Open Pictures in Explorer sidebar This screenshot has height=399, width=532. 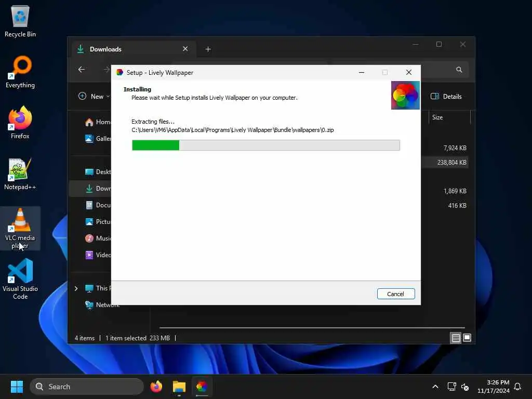click(x=98, y=221)
